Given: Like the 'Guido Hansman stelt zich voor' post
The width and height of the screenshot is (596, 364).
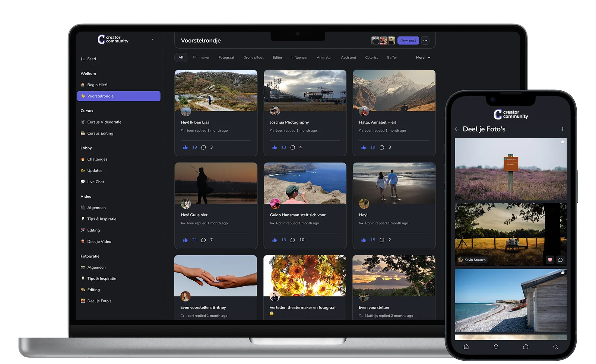Looking at the screenshot, I should pos(275,240).
